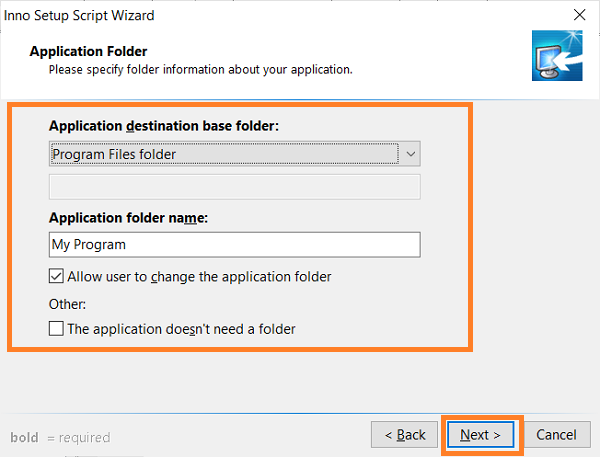Click the '= required' legend text
Image resolution: width=600 pixels, height=457 pixels.
pyautogui.click(x=79, y=437)
